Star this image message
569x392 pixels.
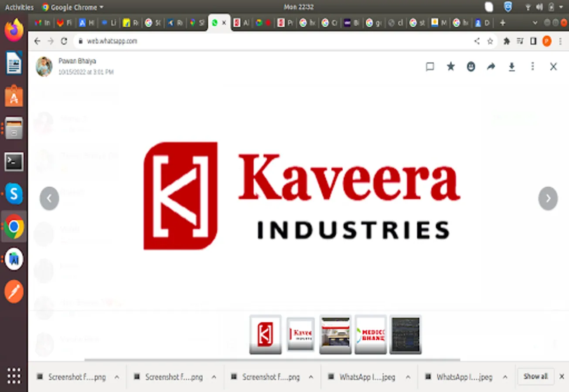(450, 66)
